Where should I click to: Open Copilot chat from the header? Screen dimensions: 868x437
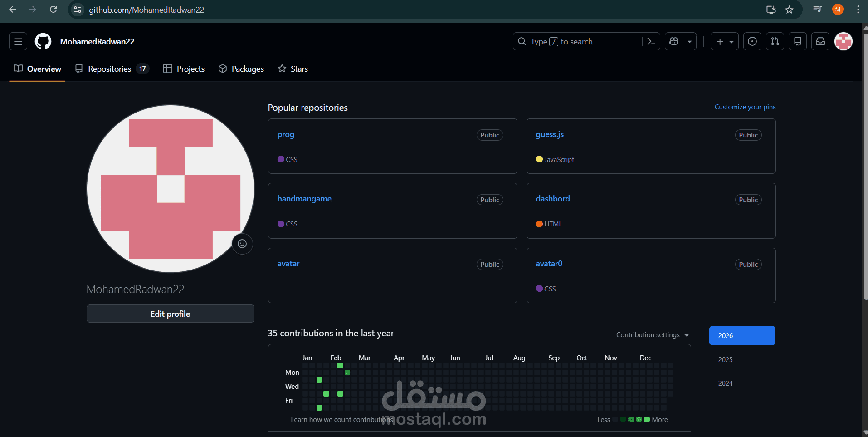pyautogui.click(x=673, y=41)
